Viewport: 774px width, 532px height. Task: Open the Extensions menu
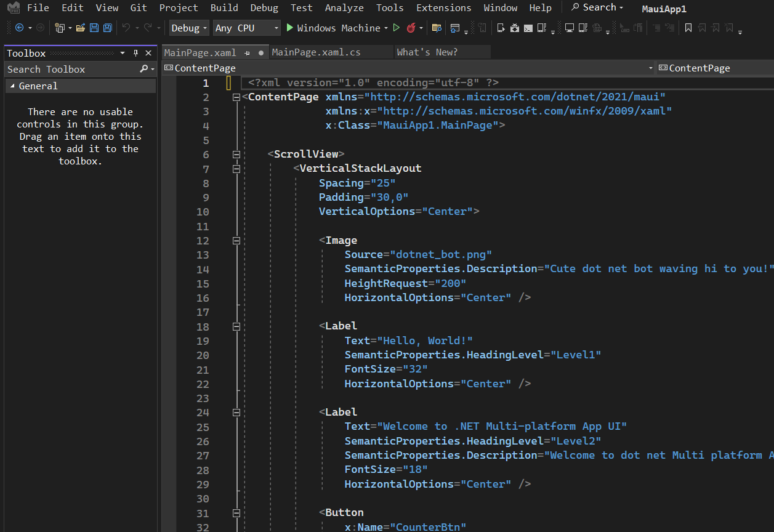pos(444,8)
